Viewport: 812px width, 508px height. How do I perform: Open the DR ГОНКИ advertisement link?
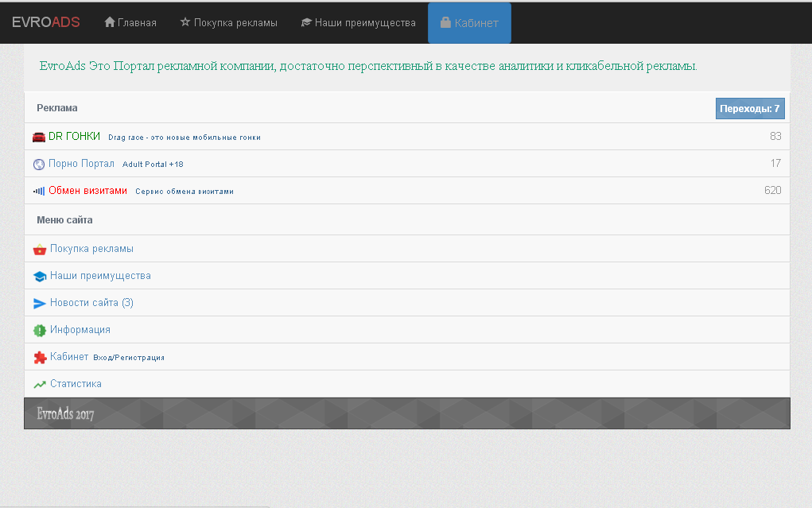pyautogui.click(x=74, y=137)
